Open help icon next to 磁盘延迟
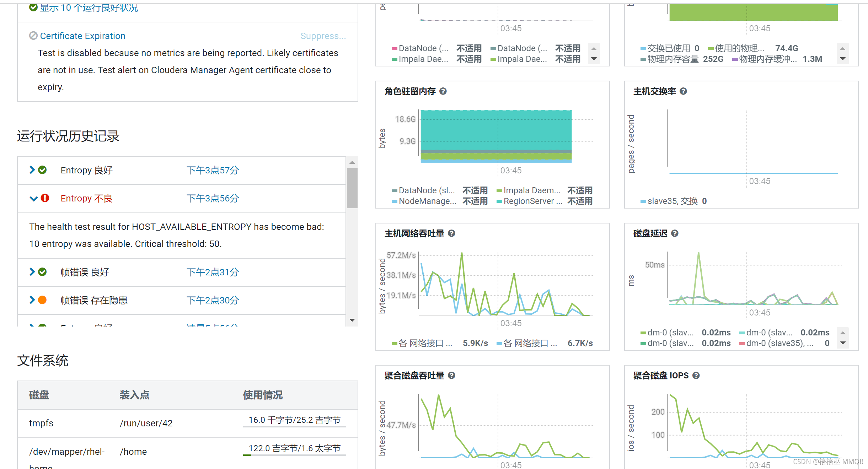The width and height of the screenshot is (868, 469). 675,233
